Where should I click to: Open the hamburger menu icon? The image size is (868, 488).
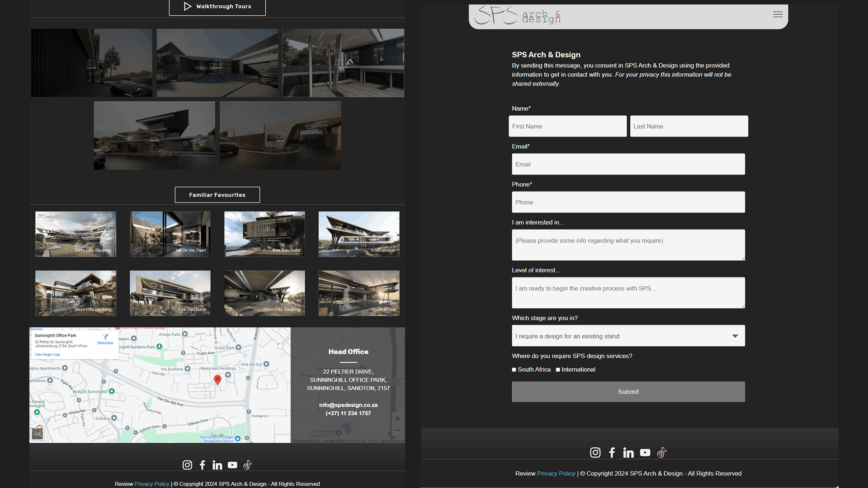(778, 14)
